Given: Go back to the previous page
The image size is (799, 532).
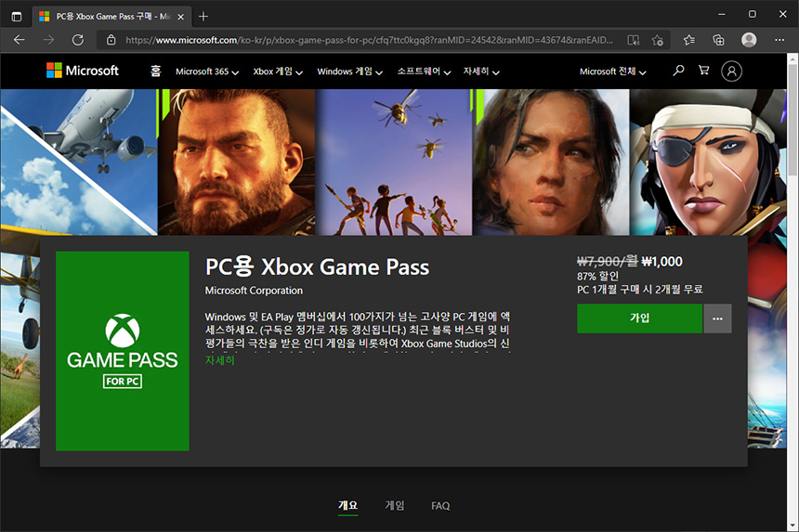Looking at the screenshot, I should point(20,40).
